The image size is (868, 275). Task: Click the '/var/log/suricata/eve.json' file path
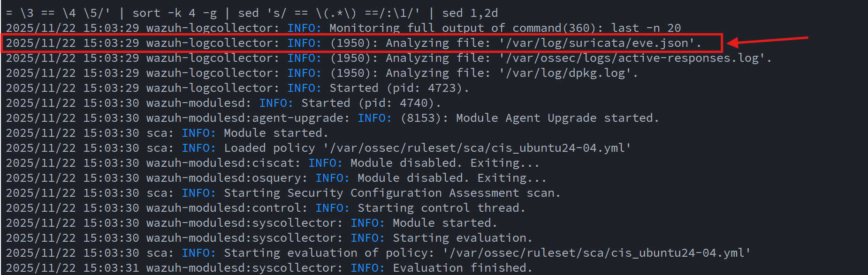[596, 43]
